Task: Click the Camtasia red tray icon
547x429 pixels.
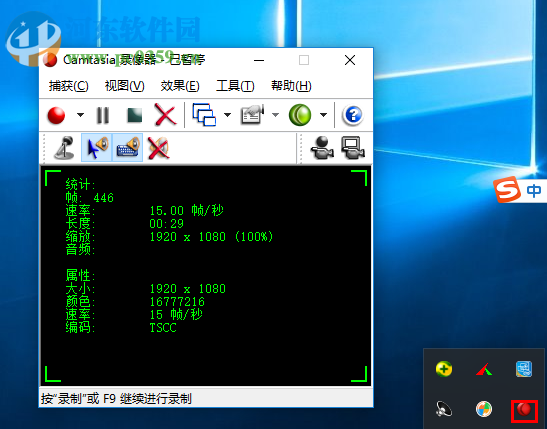Action: click(x=524, y=409)
